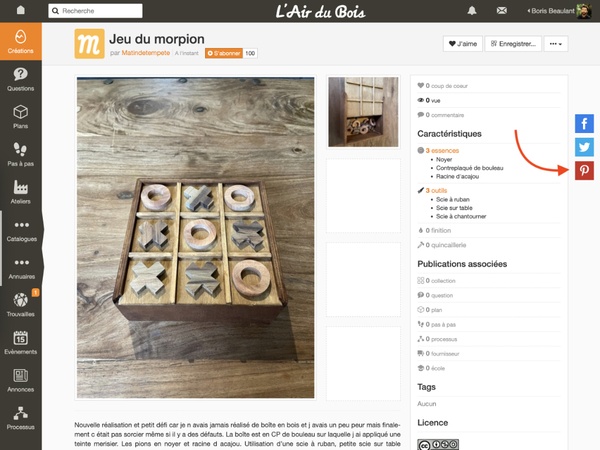This screenshot has width=600, height=450.
Task: Share the creation on Facebook
Action: pyautogui.click(x=585, y=124)
